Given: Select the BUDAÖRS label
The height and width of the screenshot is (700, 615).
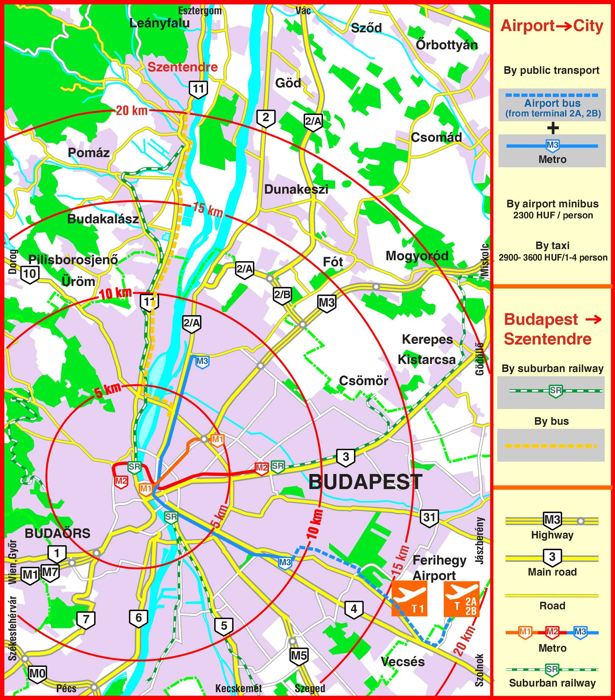Looking at the screenshot, I should tap(57, 534).
